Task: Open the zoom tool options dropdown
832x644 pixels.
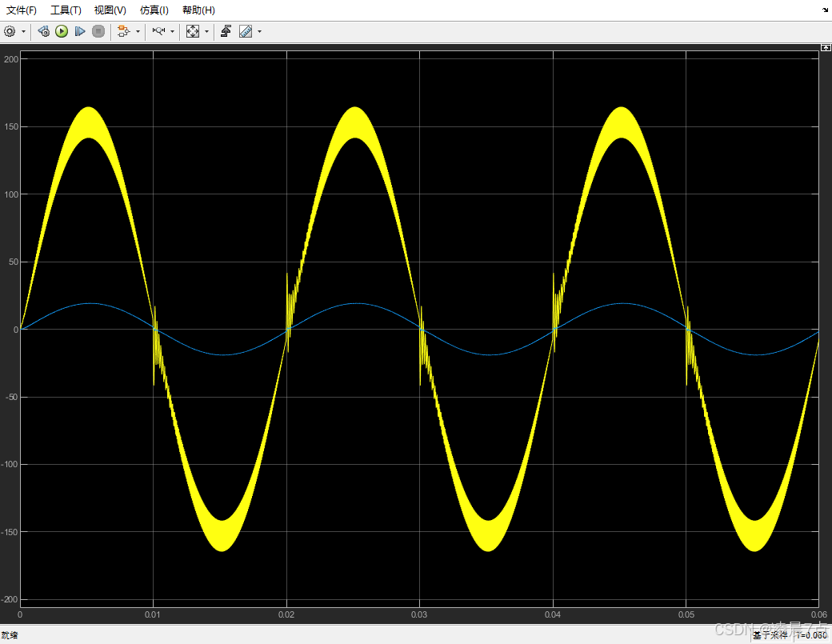Action: coord(173,32)
